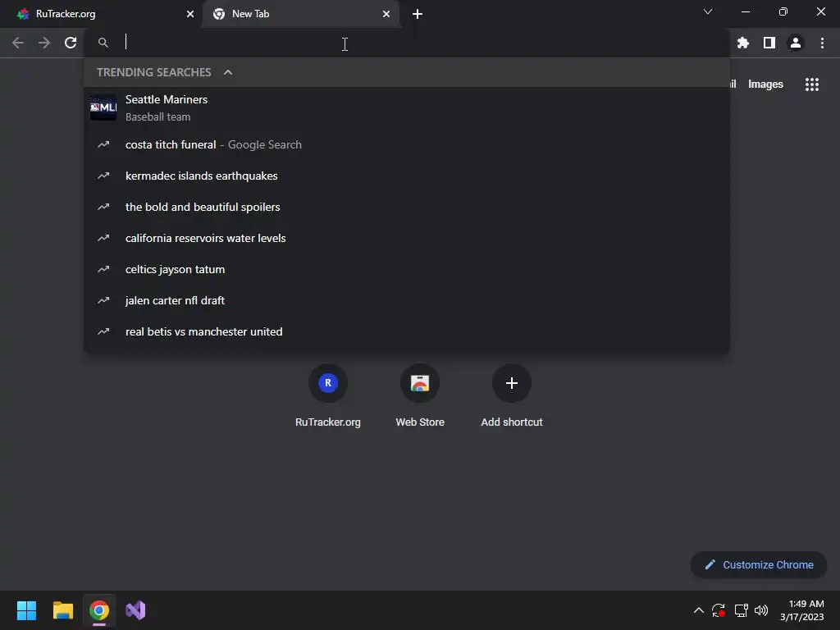Open the Images link

click(x=765, y=84)
